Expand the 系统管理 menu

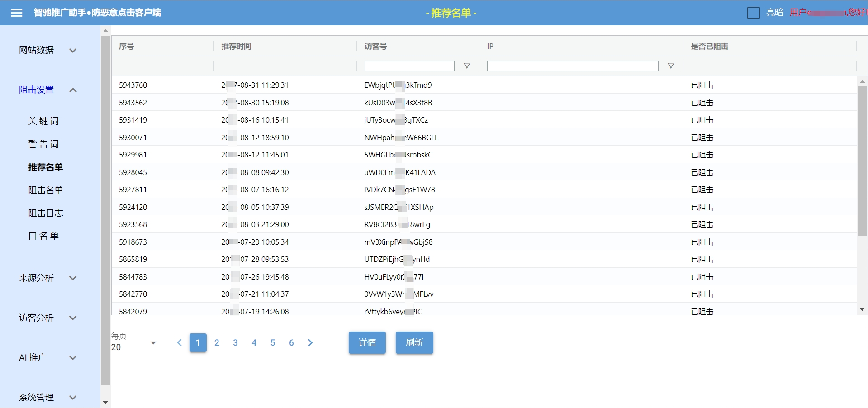click(47, 398)
